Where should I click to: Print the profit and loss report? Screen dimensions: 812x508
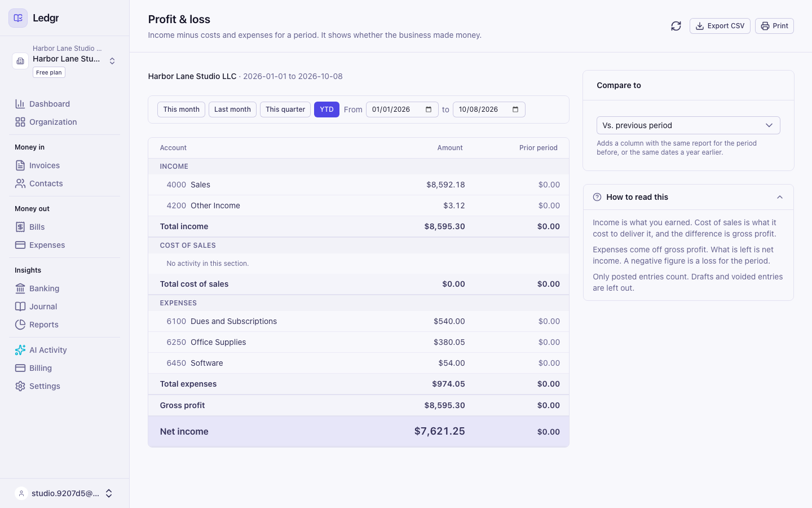774,26
